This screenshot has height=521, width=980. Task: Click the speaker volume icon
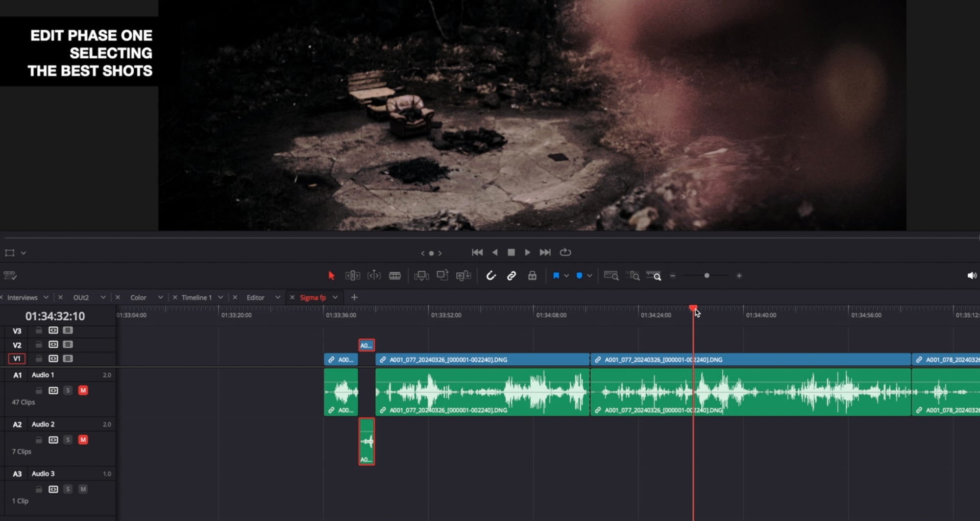[972, 276]
